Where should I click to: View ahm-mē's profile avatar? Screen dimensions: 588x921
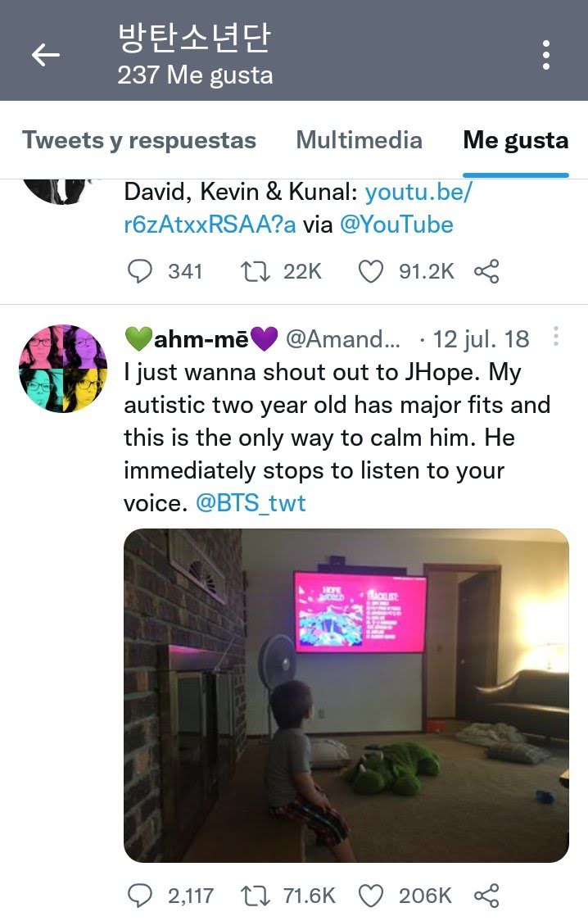pos(63,368)
